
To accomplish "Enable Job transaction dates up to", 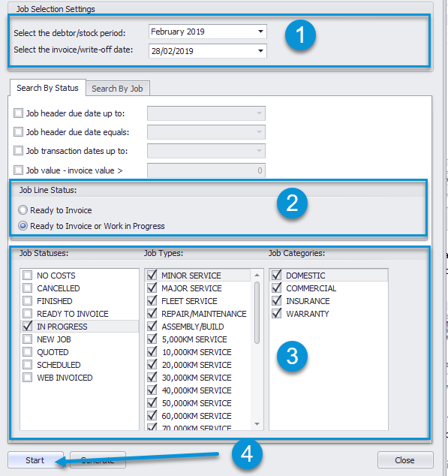I will click(19, 151).
